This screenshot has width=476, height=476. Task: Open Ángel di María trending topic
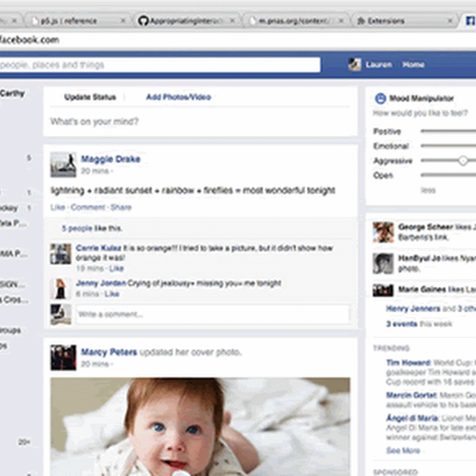click(412, 418)
